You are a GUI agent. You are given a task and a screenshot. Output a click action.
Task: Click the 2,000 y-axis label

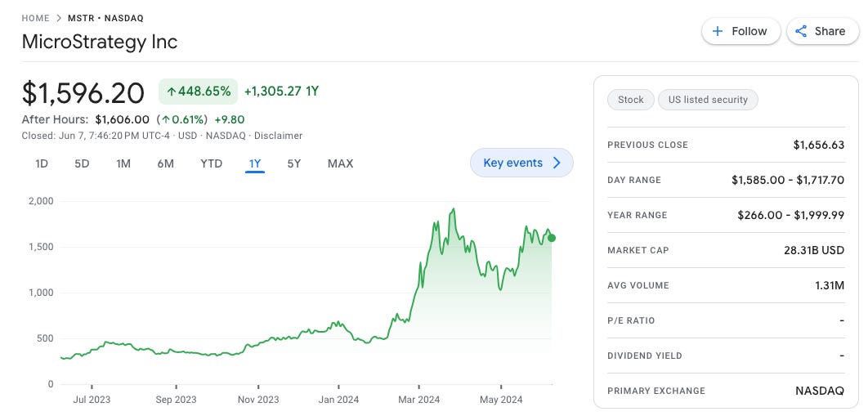[41, 201]
